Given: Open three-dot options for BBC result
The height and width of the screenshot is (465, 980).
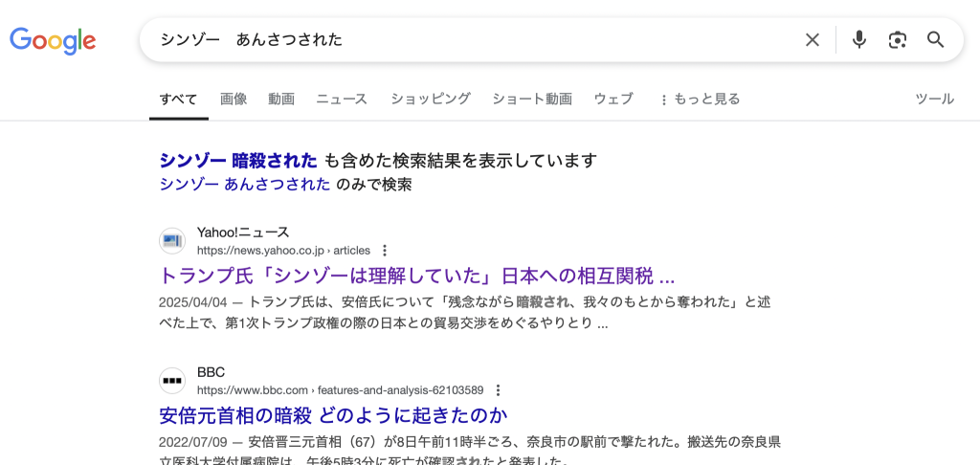Looking at the screenshot, I should click(x=498, y=390).
